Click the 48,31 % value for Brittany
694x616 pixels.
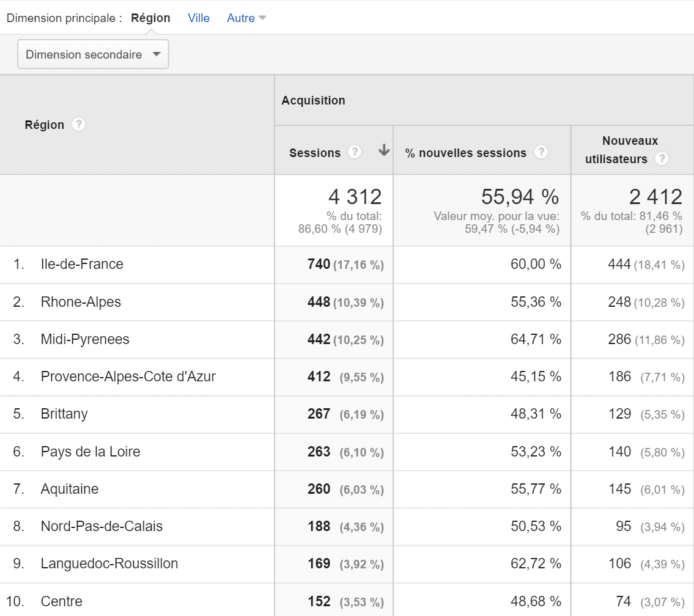[536, 414]
